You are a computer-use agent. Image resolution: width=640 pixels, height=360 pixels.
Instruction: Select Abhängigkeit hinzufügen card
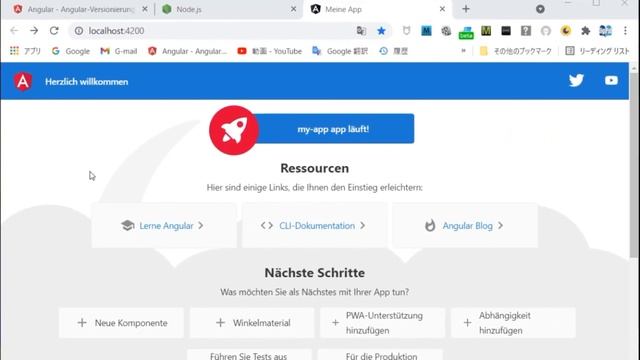coord(513,322)
